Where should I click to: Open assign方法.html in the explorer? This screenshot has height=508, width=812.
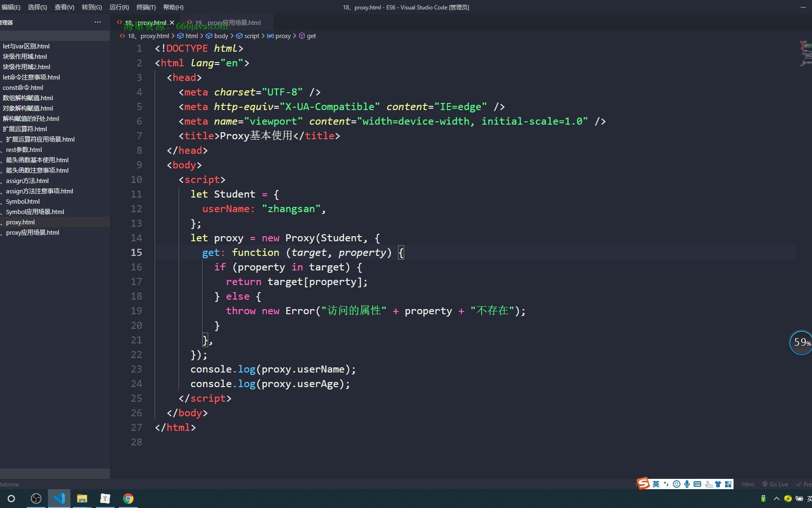55,181
